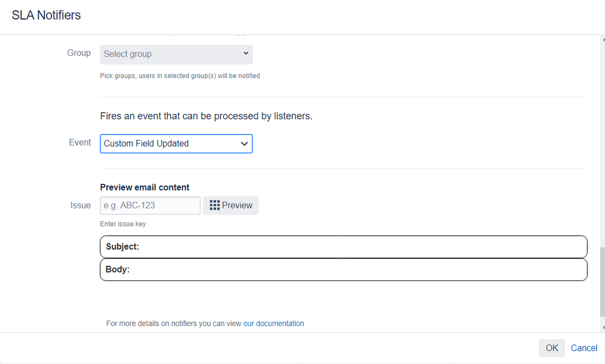
Task: Click the Event field label
Action: coord(80,142)
